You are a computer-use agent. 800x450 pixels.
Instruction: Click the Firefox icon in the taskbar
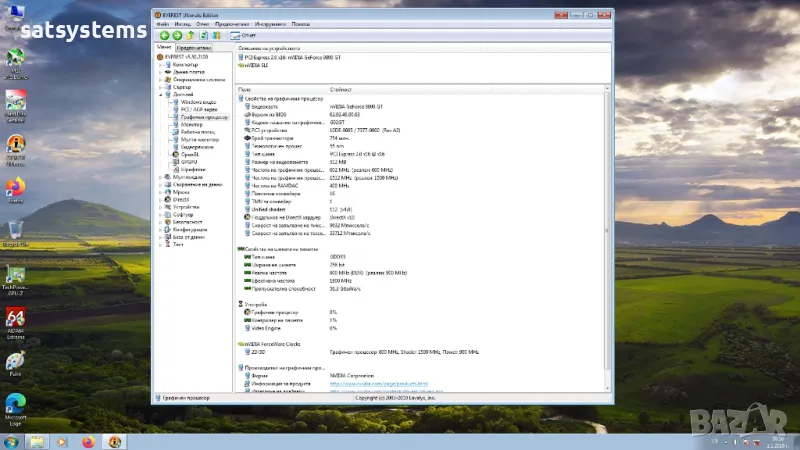[88, 441]
